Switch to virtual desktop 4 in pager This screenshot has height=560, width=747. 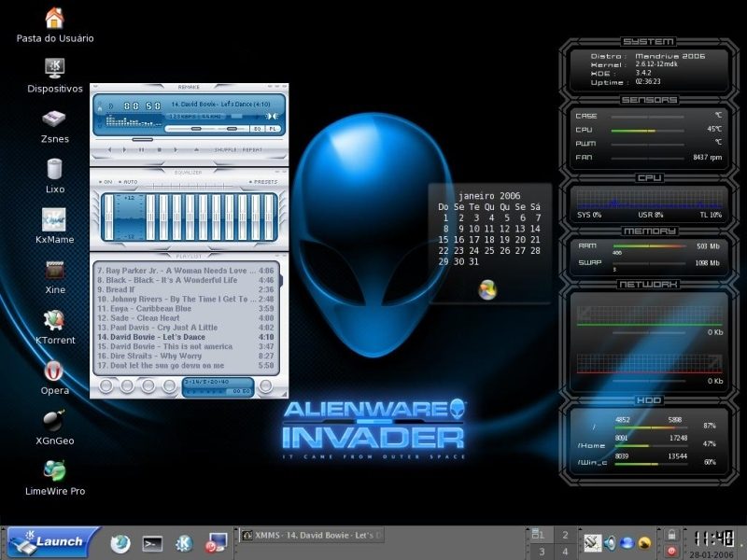[x=566, y=552]
